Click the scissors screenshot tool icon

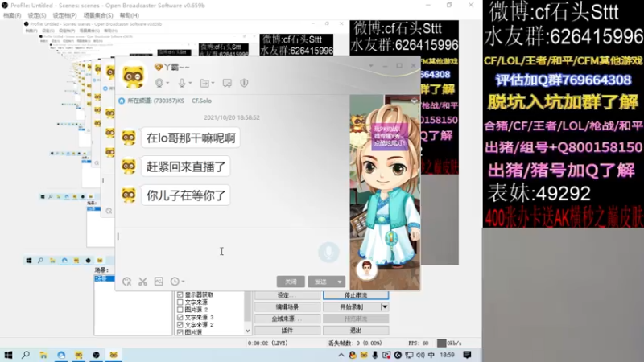[142, 282]
